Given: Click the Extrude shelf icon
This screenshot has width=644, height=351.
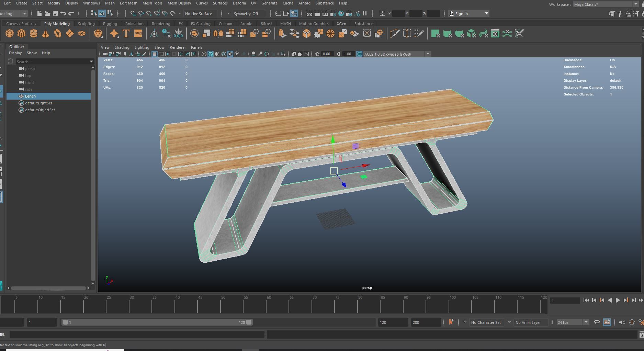Looking at the screenshot, I should 282,34.
